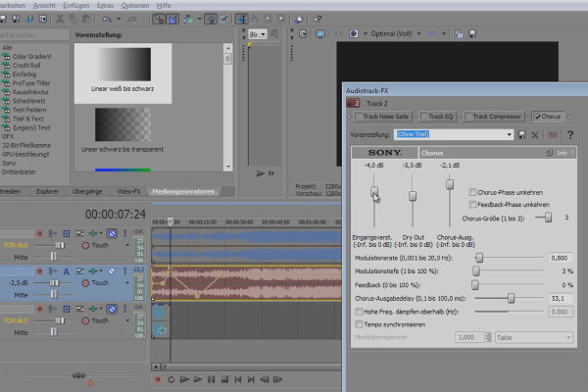
Task: Select Linear weiß bis schwarz preset thumbnail
Action: pos(123,73)
